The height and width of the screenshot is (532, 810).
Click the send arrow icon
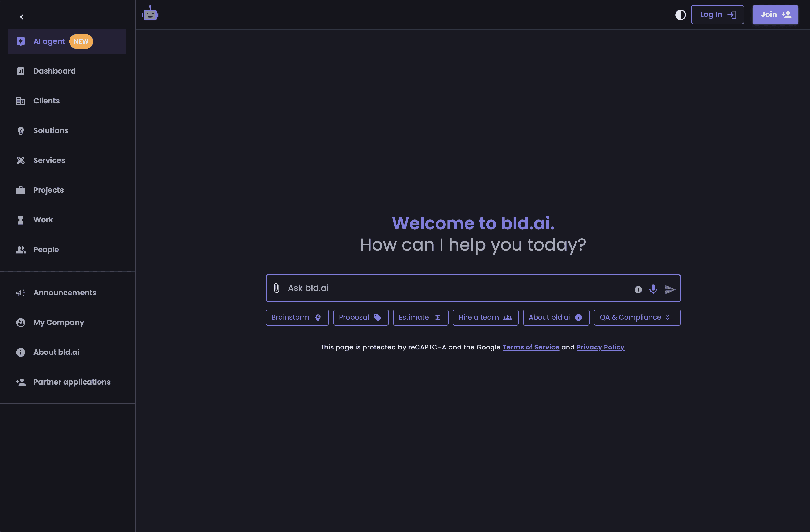(x=670, y=289)
